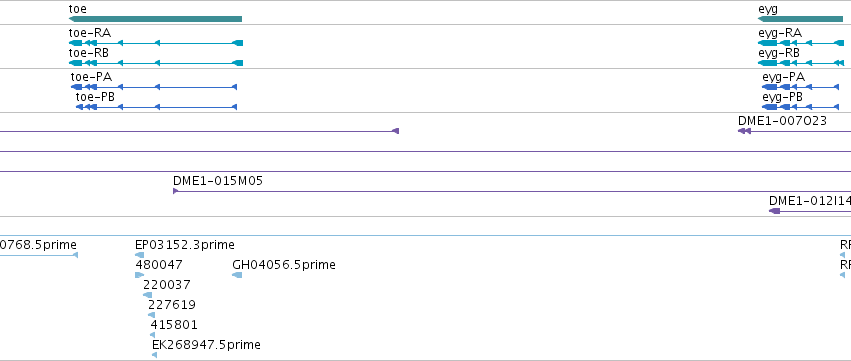Select the GH04056.5prime marker
The width and height of the screenshot is (851, 361).
pos(237,275)
